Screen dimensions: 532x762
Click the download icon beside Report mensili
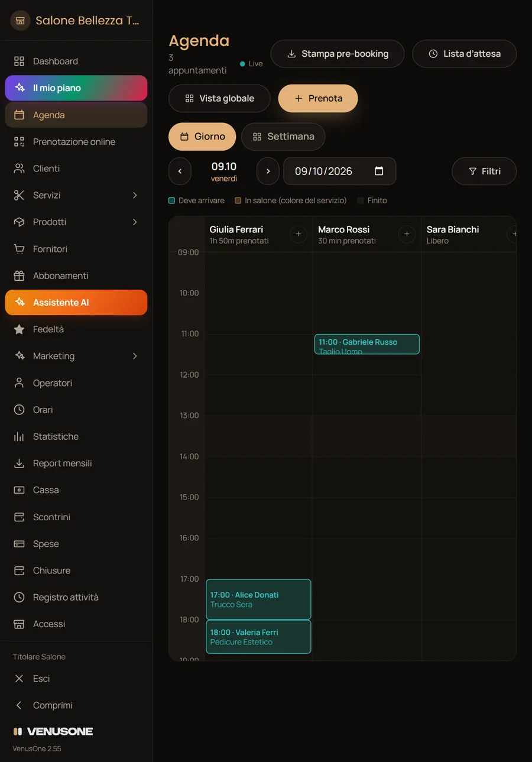click(x=20, y=463)
